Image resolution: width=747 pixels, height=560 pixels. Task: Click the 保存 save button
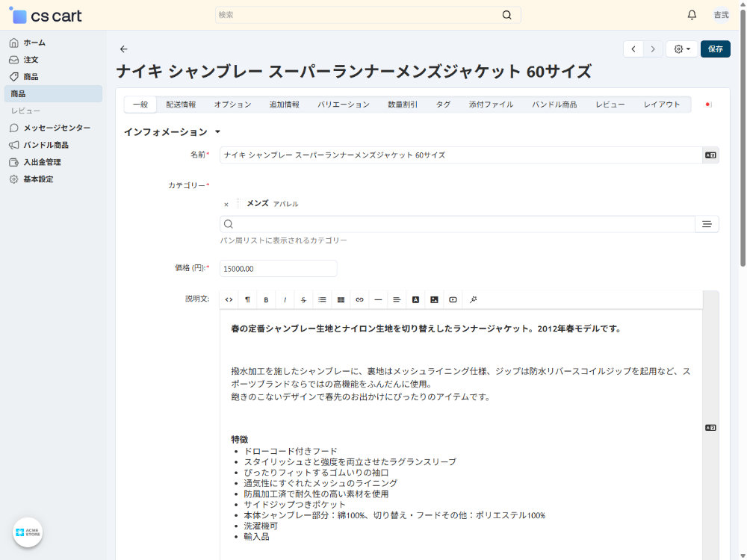pos(715,49)
